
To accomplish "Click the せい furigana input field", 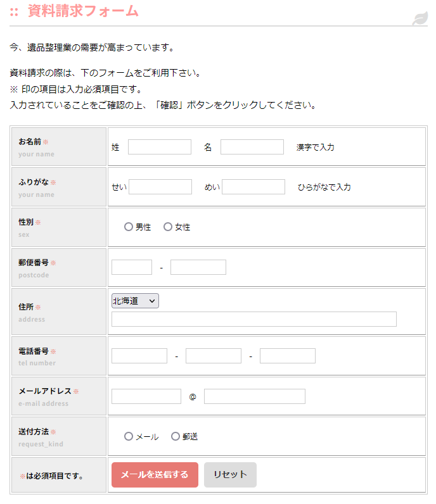I will pos(160,187).
